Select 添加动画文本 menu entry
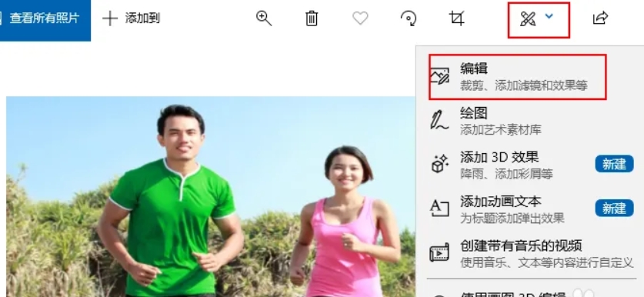Screen dimensions: 644x297 [x=531, y=209]
